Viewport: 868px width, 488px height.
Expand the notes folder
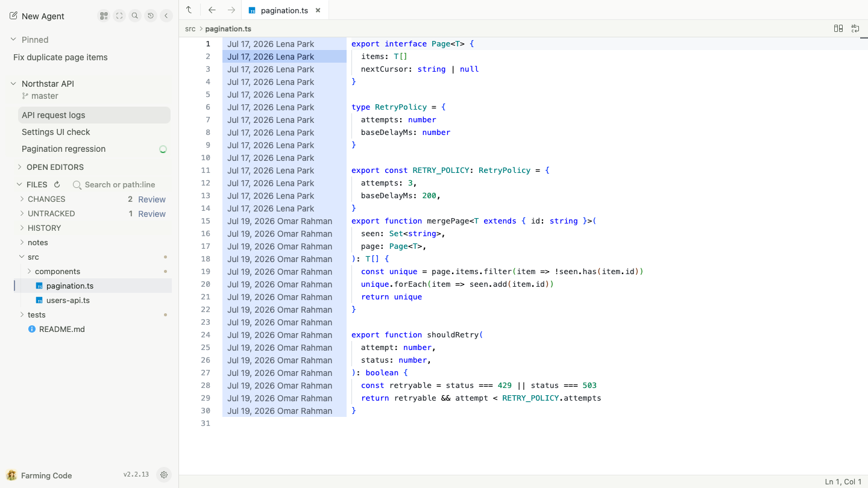22,242
